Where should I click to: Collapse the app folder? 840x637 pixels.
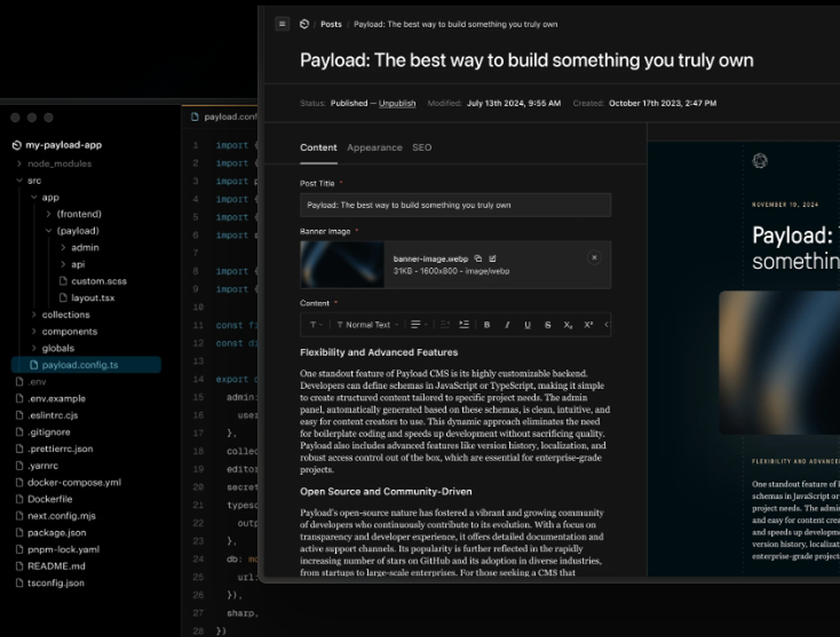pyautogui.click(x=45, y=197)
